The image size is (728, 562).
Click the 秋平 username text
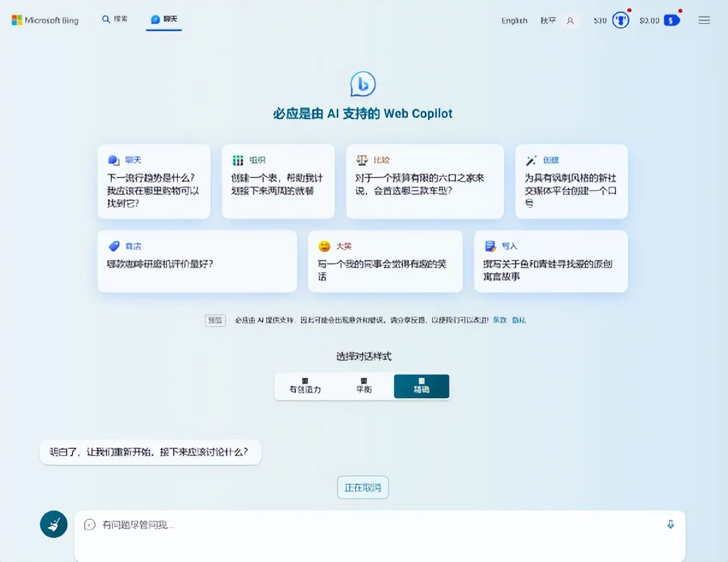point(548,20)
